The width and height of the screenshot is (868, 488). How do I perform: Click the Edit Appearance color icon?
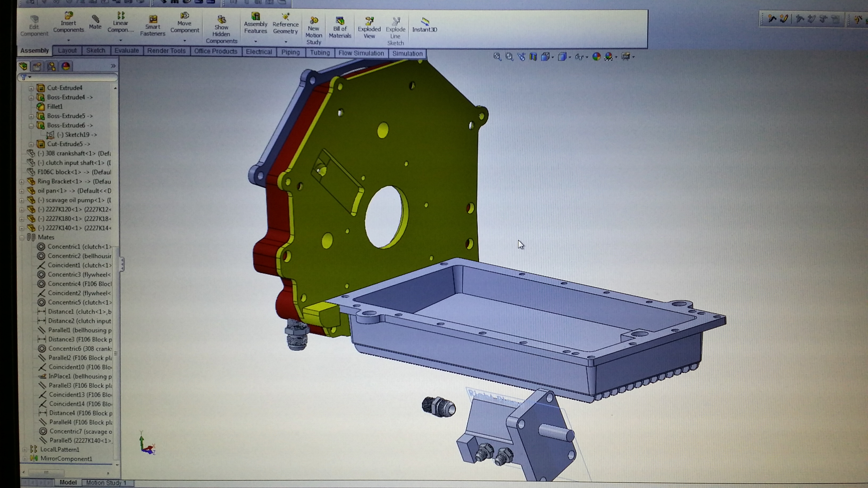(596, 57)
